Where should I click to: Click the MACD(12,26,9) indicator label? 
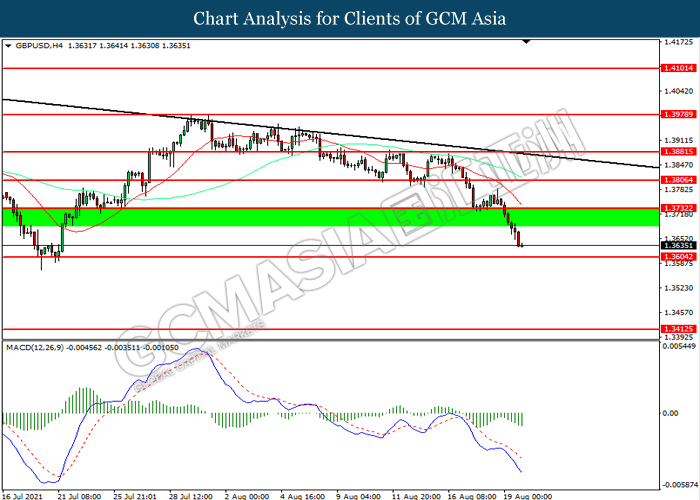pos(35,348)
